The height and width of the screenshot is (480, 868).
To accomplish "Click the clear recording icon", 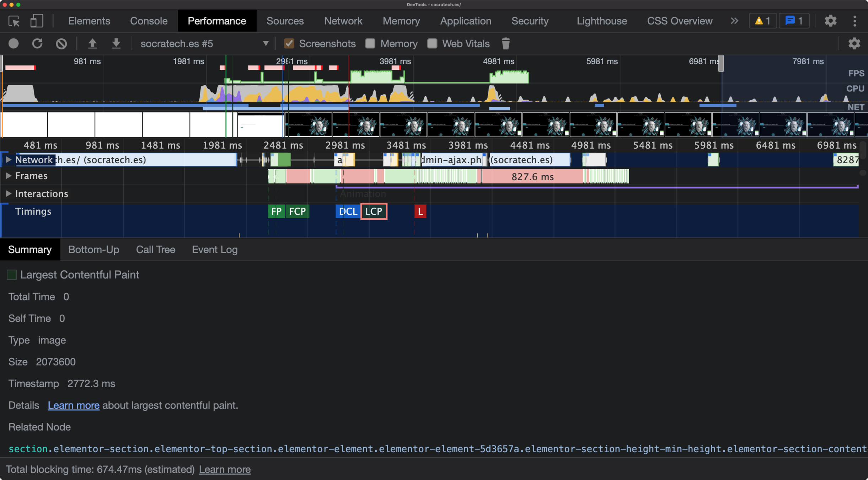I will (61, 44).
